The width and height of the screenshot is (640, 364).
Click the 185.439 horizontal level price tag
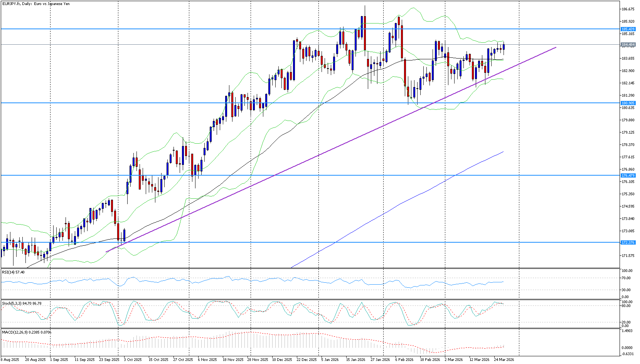[x=628, y=29]
